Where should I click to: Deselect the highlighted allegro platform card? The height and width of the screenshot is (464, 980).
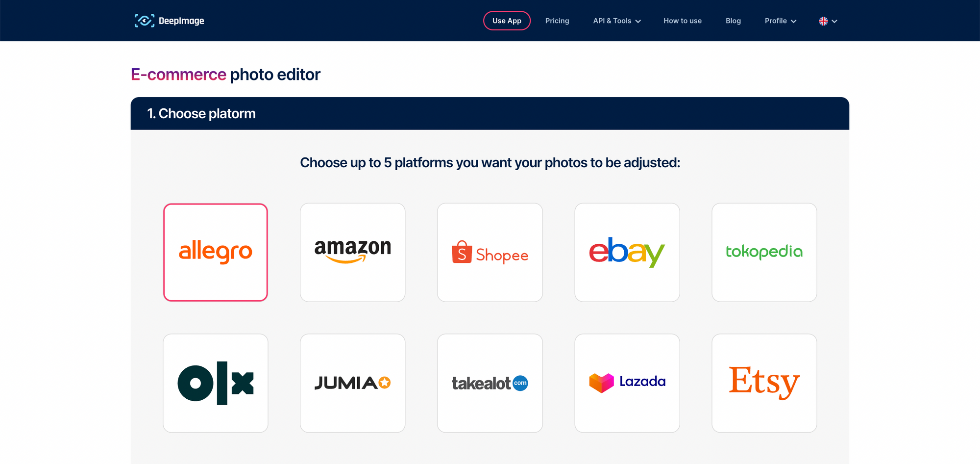tap(216, 252)
